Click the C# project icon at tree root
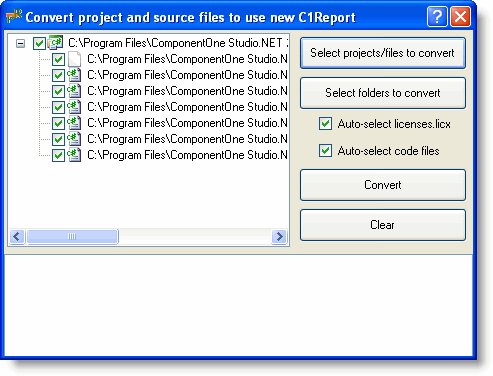This screenshot has width=493, height=376. (55, 43)
